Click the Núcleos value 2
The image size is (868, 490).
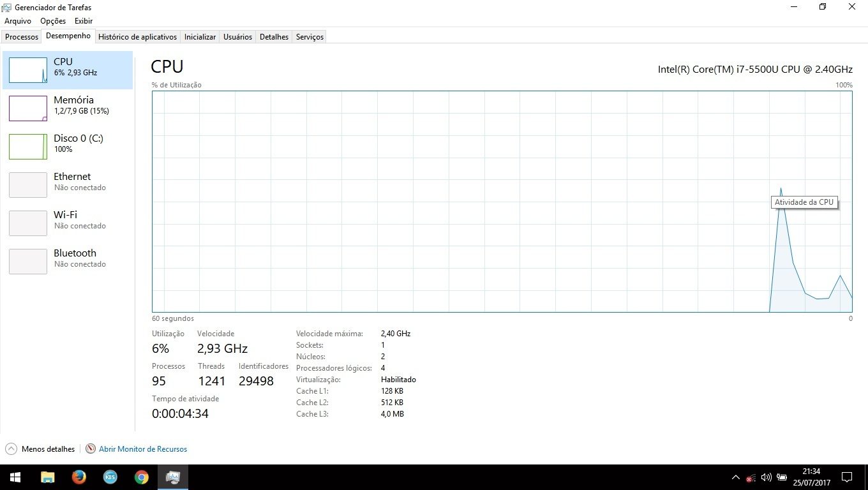383,357
